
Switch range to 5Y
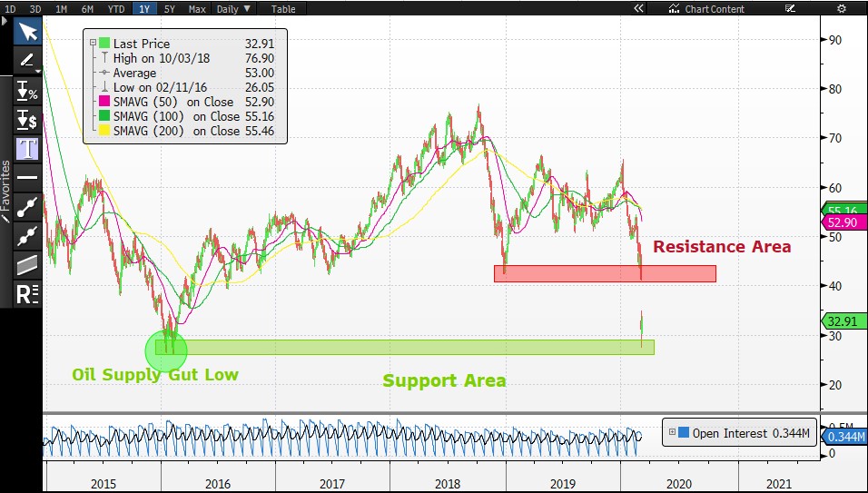click(170, 9)
